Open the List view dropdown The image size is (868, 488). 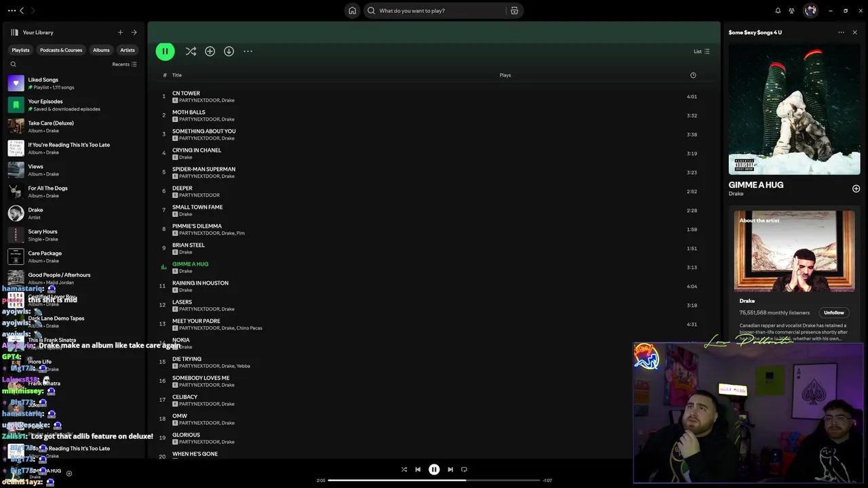701,52
